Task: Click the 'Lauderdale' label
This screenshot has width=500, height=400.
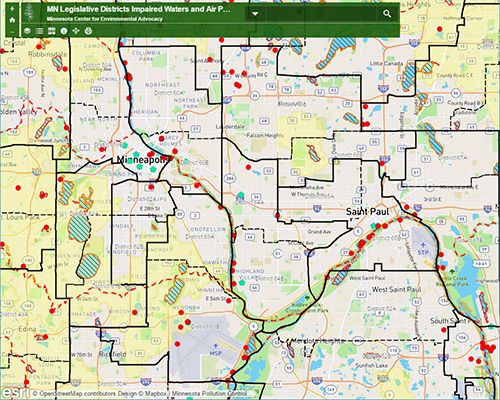Action: click(230, 127)
